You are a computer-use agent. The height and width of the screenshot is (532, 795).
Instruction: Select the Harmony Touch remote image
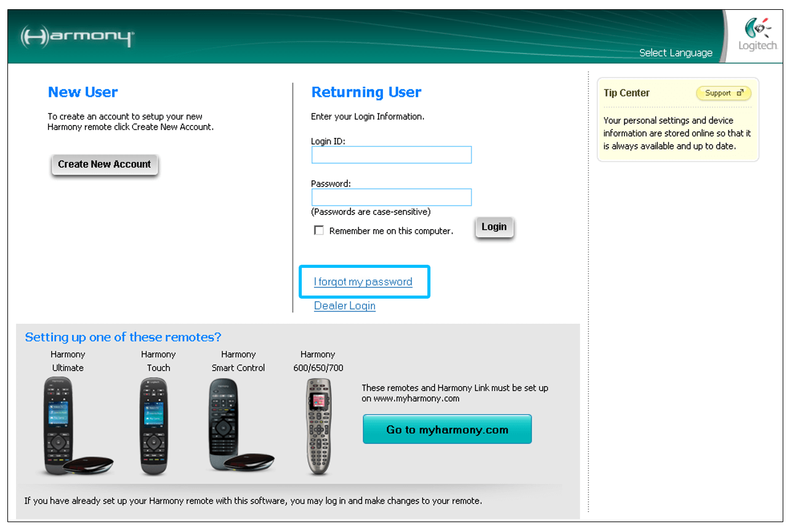pyautogui.click(x=155, y=426)
